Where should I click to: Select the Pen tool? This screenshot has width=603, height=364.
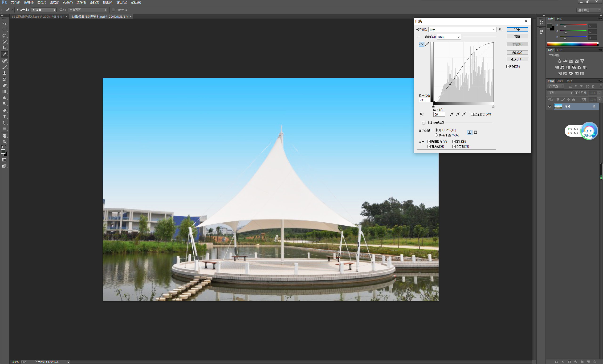pos(4,111)
